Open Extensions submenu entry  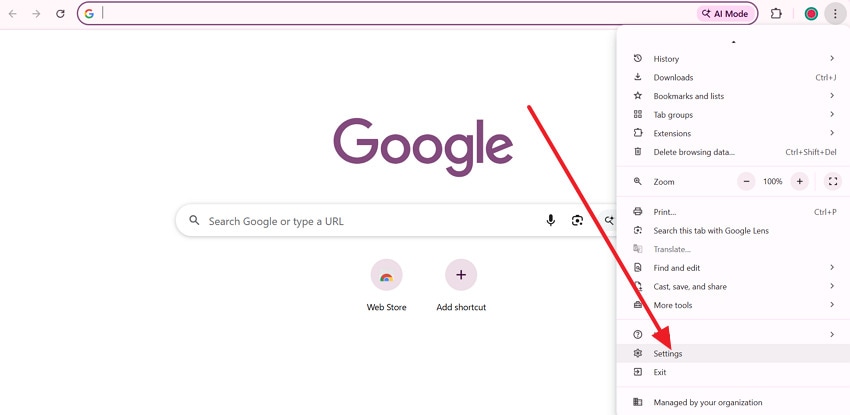[x=733, y=133]
